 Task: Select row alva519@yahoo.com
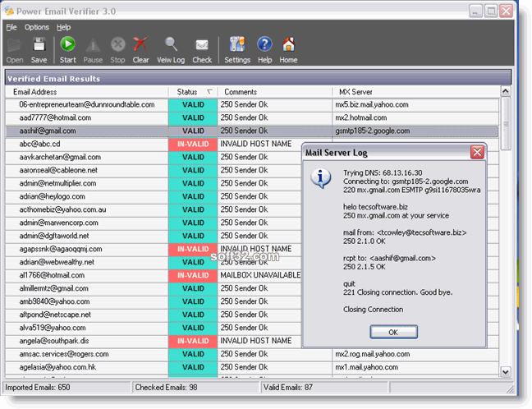click(x=153, y=328)
